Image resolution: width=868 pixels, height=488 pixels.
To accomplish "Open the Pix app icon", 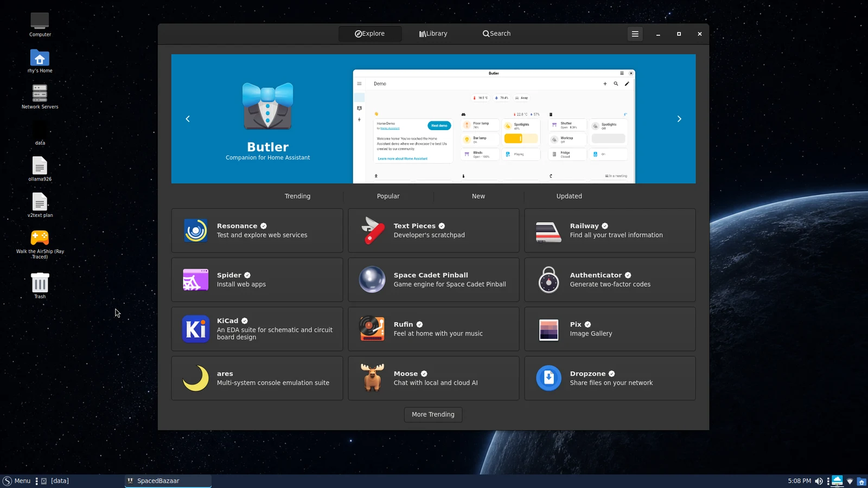I will 548,329.
